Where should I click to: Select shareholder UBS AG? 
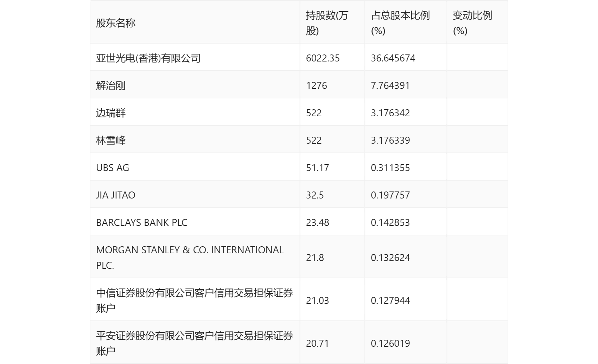113,168
